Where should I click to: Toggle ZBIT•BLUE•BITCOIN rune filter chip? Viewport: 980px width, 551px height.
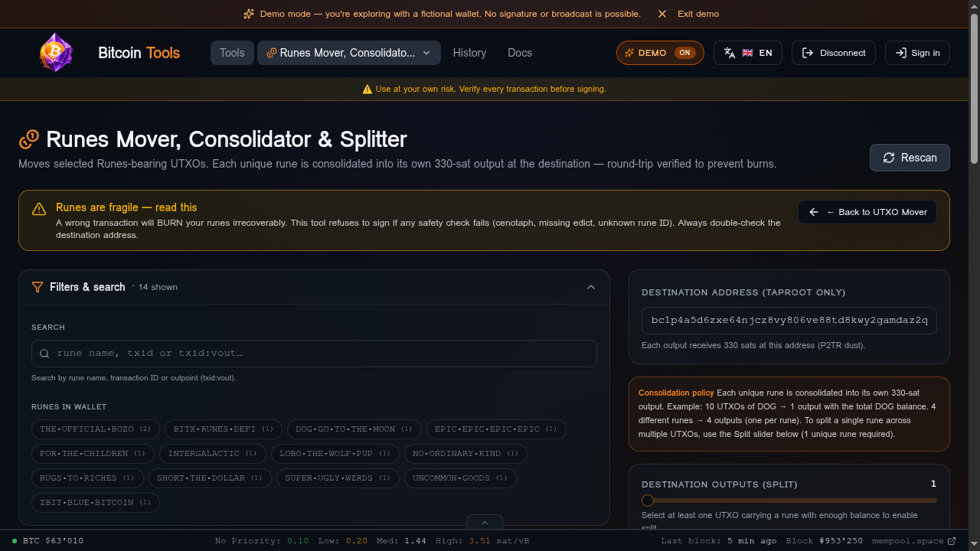(x=96, y=503)
